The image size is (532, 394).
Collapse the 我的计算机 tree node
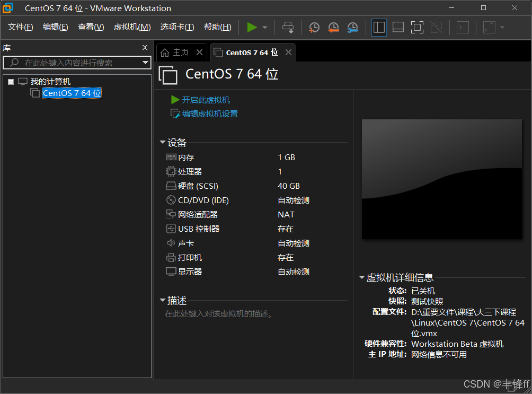point(11,82)
